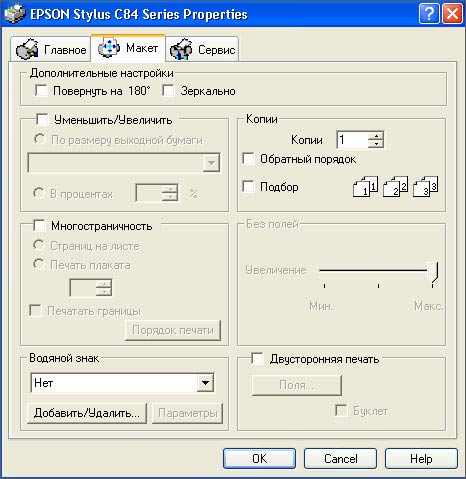Click the first collate pages icon labeled 1

pos(365,186)
